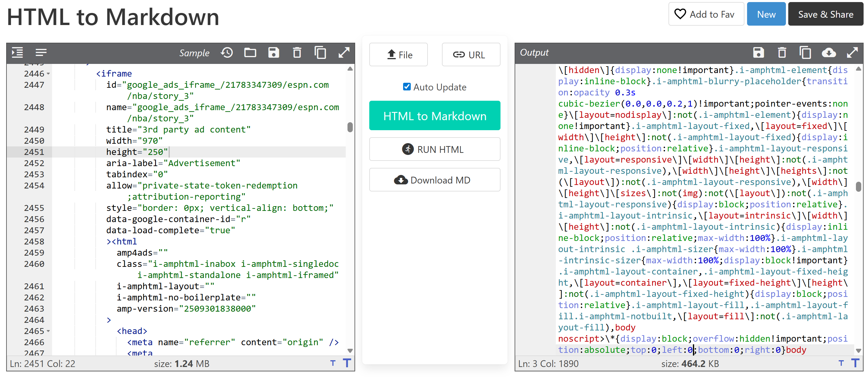868x377 pixels.
Task: Open file with the folder icon
Action: point(250,53)
